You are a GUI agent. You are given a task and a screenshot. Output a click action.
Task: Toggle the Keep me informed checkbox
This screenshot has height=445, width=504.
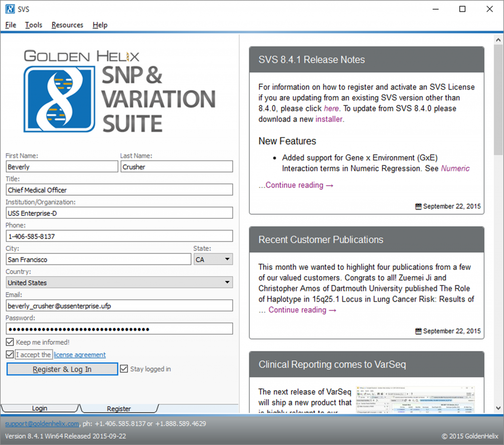(x=9, y=342)
